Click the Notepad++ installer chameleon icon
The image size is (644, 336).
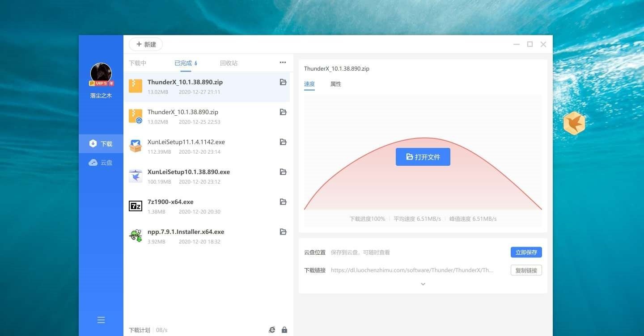(136, 235)
